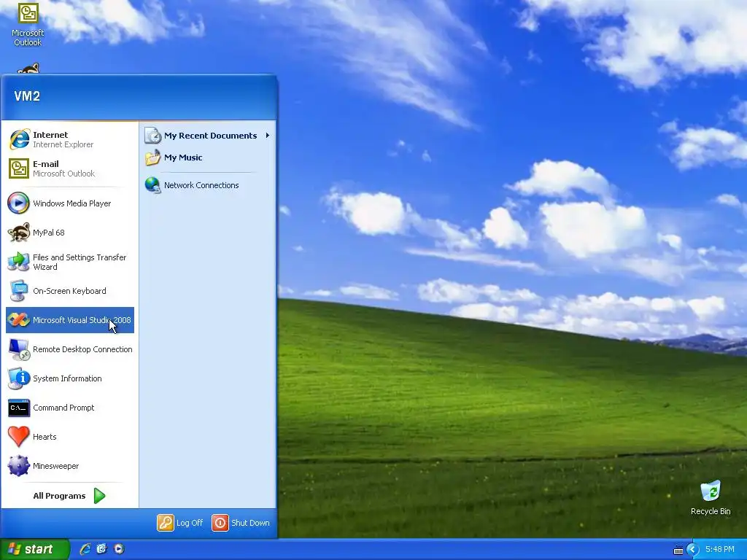The image size is (747, 560).
Task: Show hidden tray icons with chevron
Action: tap(693, 550)
